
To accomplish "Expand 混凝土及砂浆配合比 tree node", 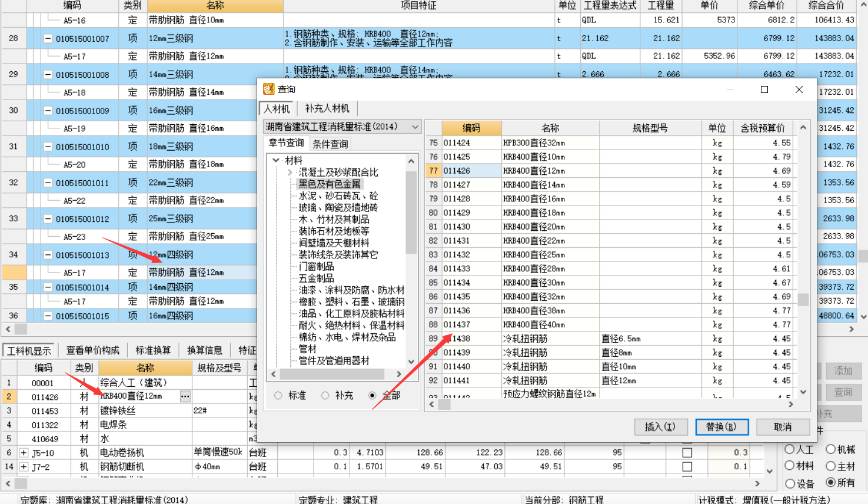I will [290, 173].
